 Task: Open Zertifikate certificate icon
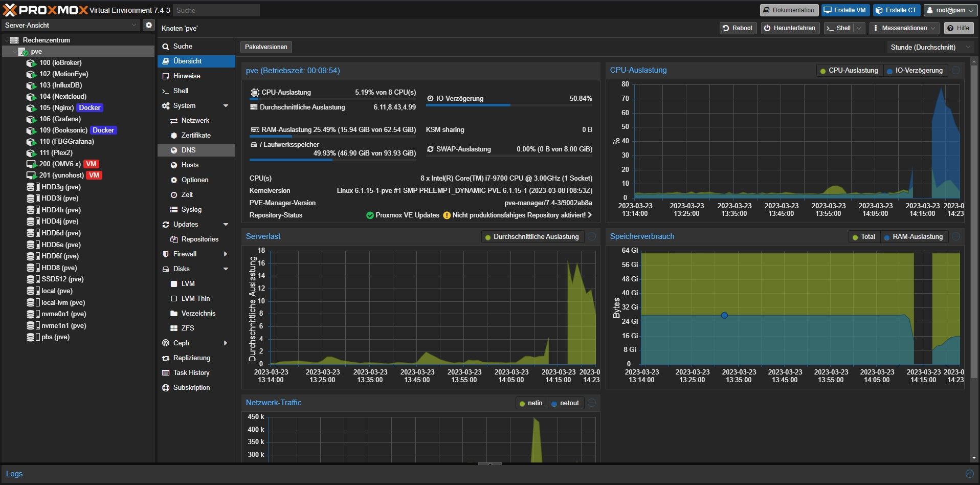(x=174, y=136)
